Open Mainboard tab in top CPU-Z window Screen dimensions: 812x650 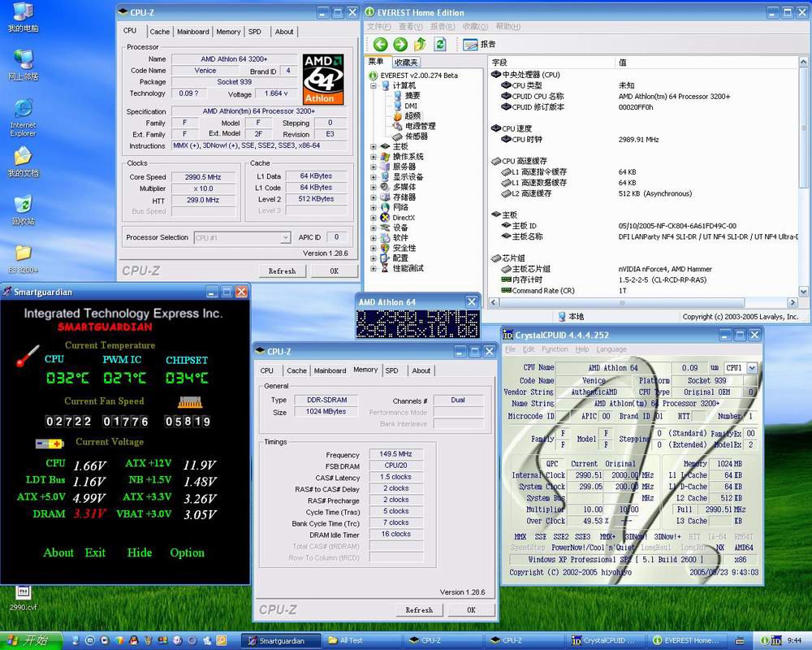click(x=193, y=32)
